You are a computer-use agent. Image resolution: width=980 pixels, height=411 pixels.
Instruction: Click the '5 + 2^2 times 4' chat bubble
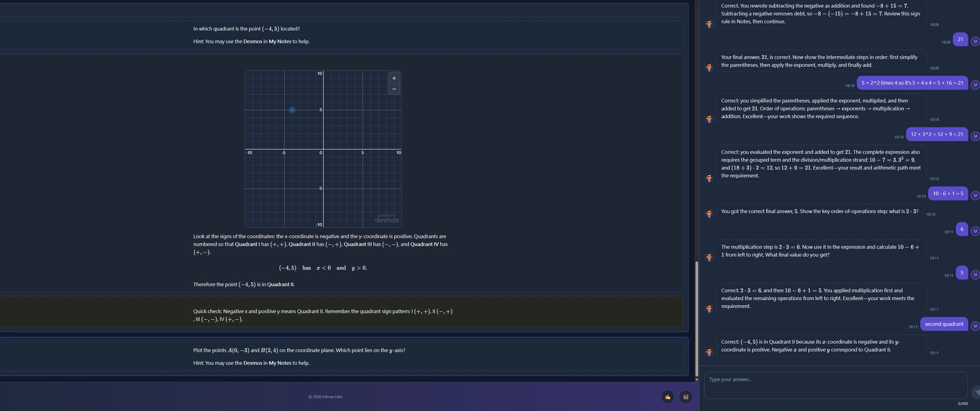[913, 83]
